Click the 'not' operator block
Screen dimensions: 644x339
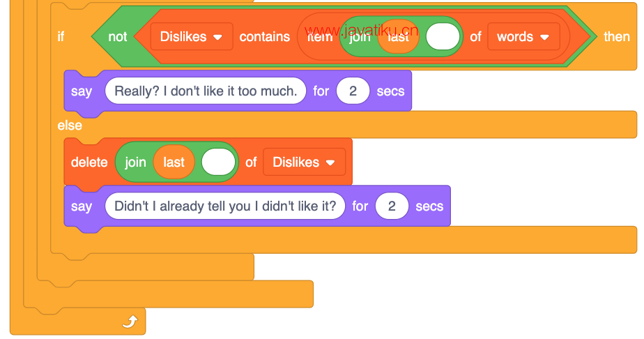tap(118, 36)
